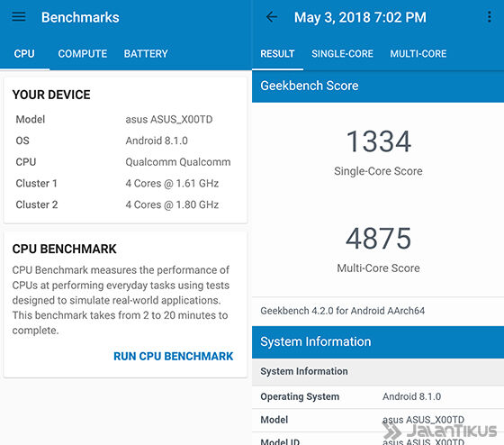Switch to the CPU tab

pos(24,54)
